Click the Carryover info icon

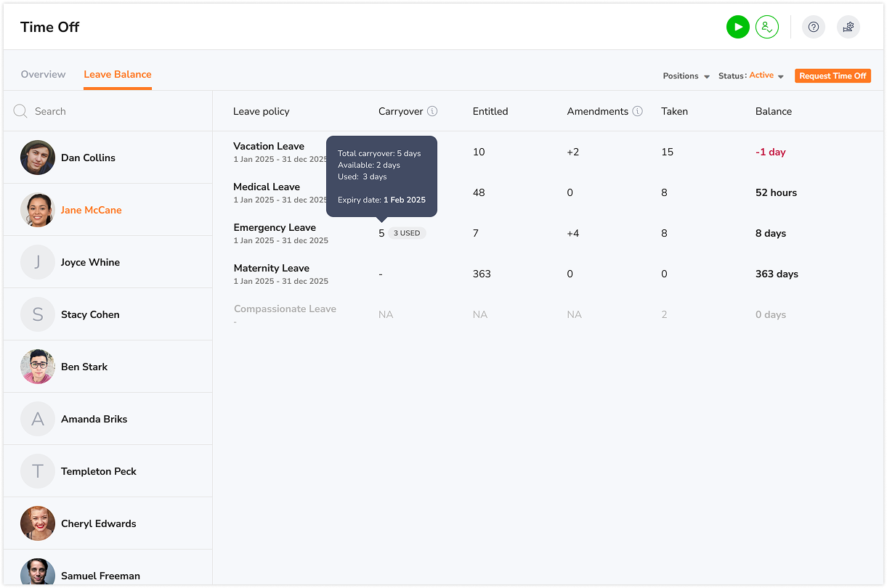tap(432, 111)
